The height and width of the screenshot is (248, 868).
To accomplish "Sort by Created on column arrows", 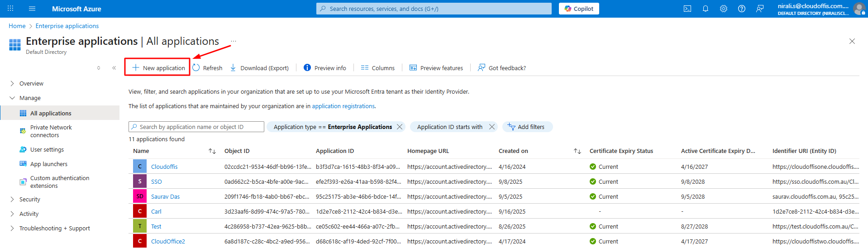I will point(577,151).
